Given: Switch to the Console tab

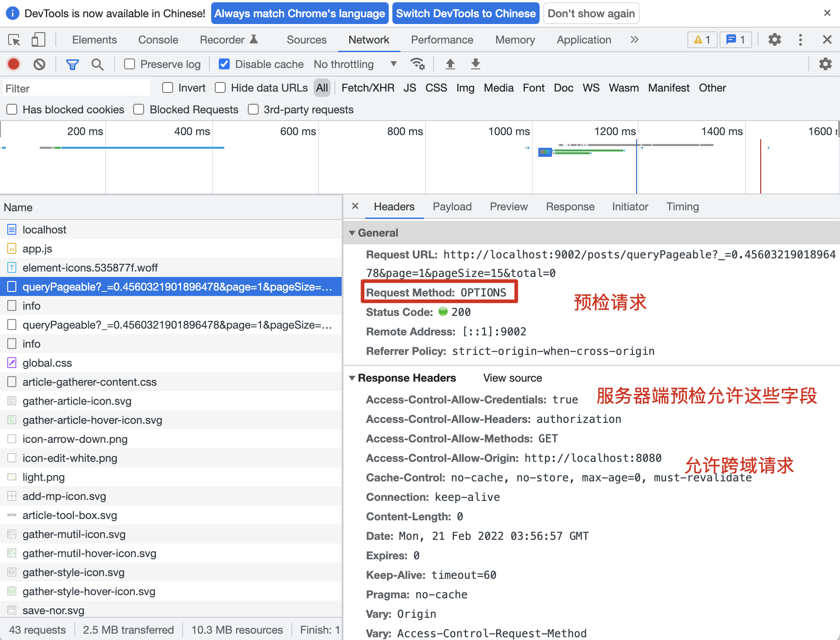Looking at the screenshot, I should point(158,40).
